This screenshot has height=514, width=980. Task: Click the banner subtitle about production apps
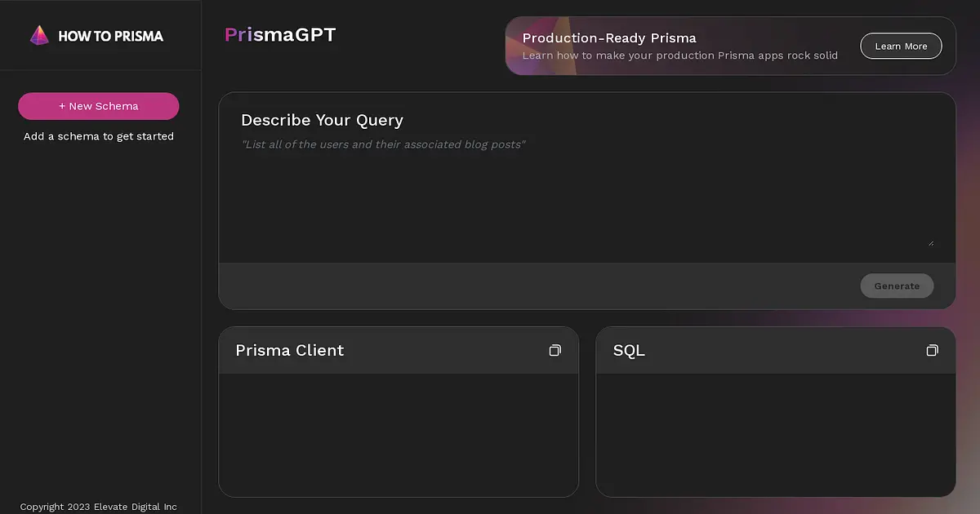[x=680, y=55]
